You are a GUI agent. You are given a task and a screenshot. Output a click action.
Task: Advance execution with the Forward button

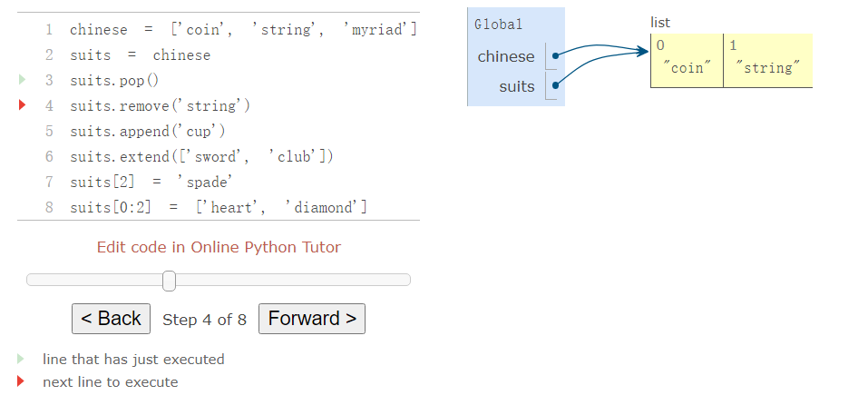311,319
